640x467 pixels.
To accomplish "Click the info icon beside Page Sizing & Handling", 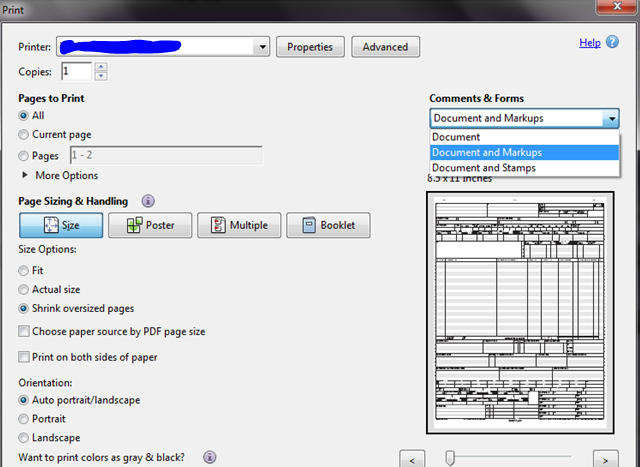I will (149, 201).
